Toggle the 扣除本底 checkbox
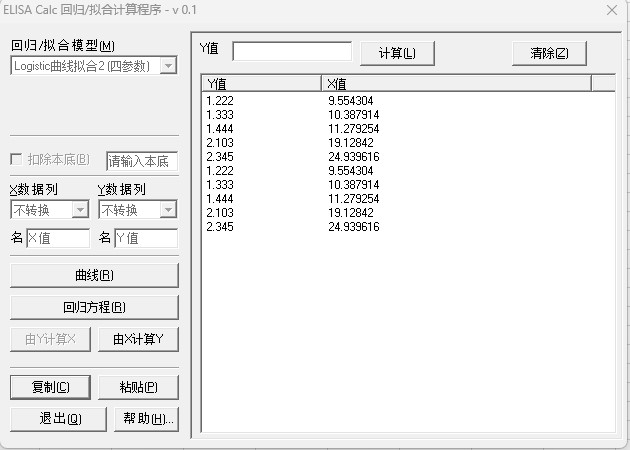This screenshot has height=450, width=630. click(16, 160)
